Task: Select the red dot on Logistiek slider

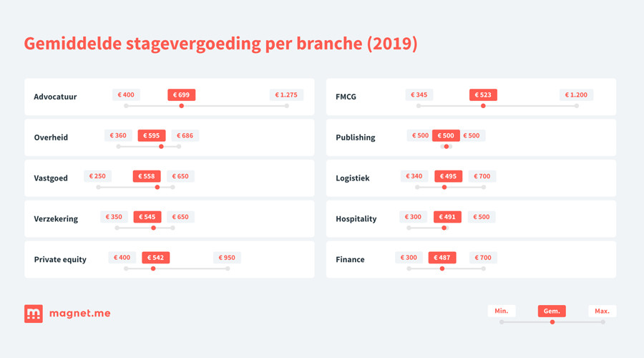Action: click(444, 188)
